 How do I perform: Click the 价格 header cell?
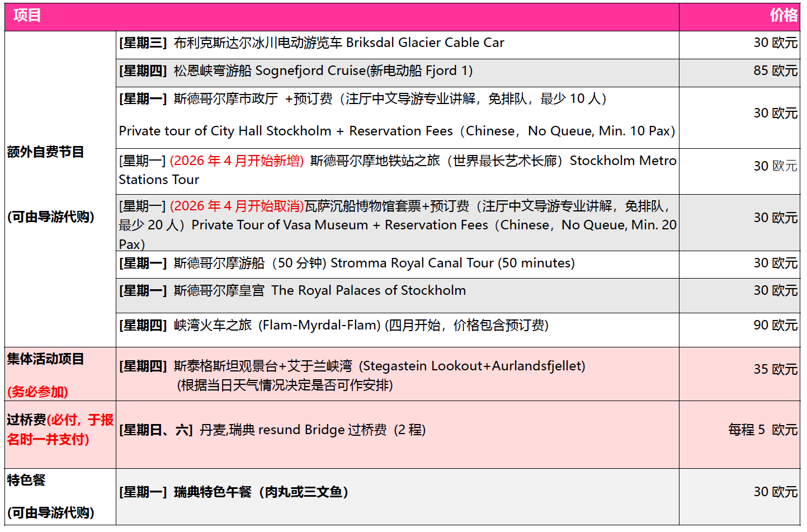click(x=783, y=16)
